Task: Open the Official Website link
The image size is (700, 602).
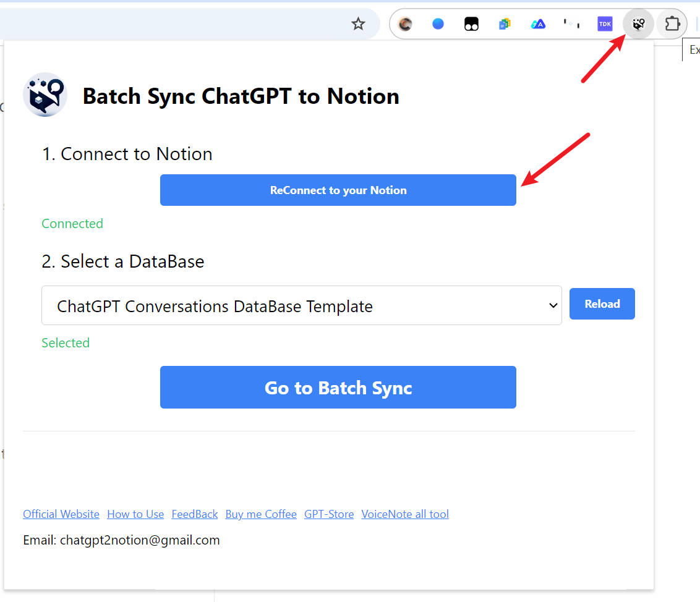Action: (61, 514)
